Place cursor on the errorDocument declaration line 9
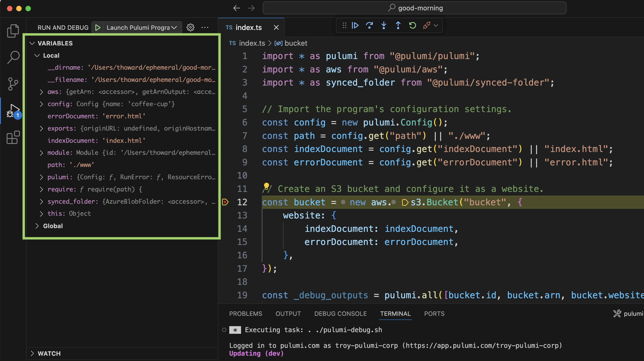Viewport: 644px width, 361px height. [437, 162]
